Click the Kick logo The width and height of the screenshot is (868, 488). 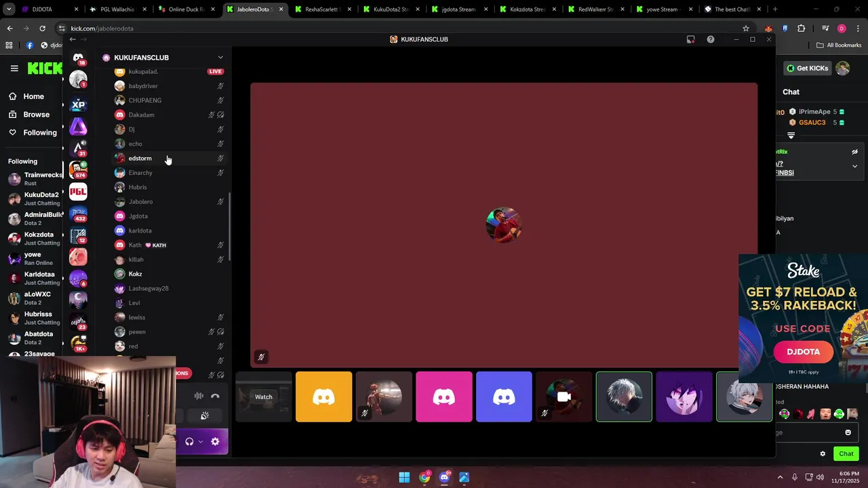(x=45, y=68)
